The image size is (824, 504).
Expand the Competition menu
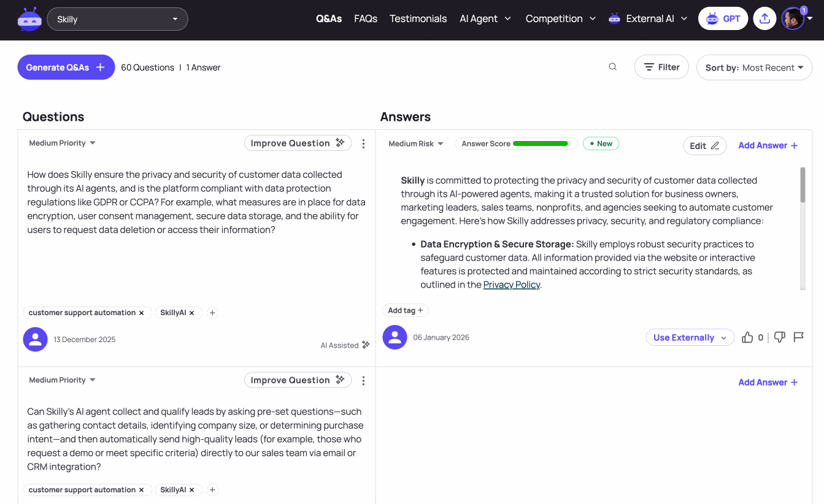(x=561, y=18)
